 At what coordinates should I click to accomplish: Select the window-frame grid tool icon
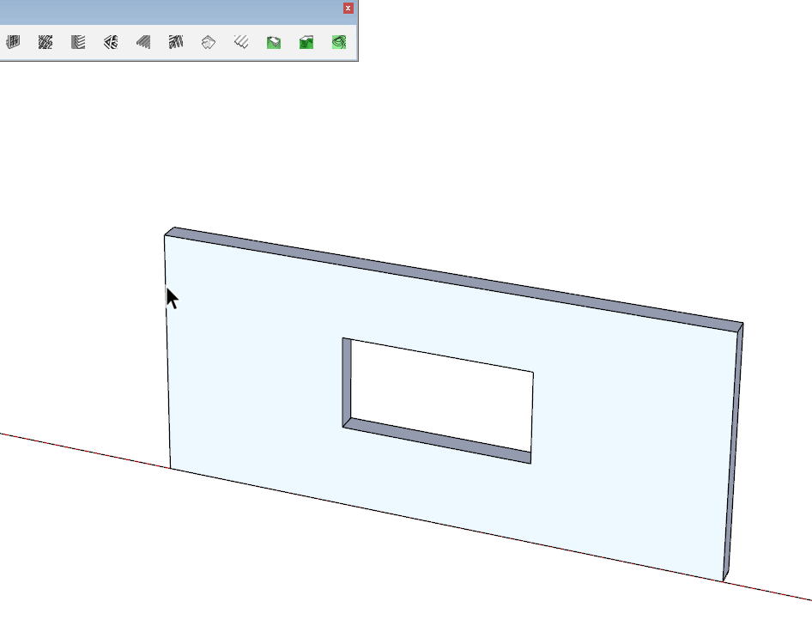[x=13, y=42]
